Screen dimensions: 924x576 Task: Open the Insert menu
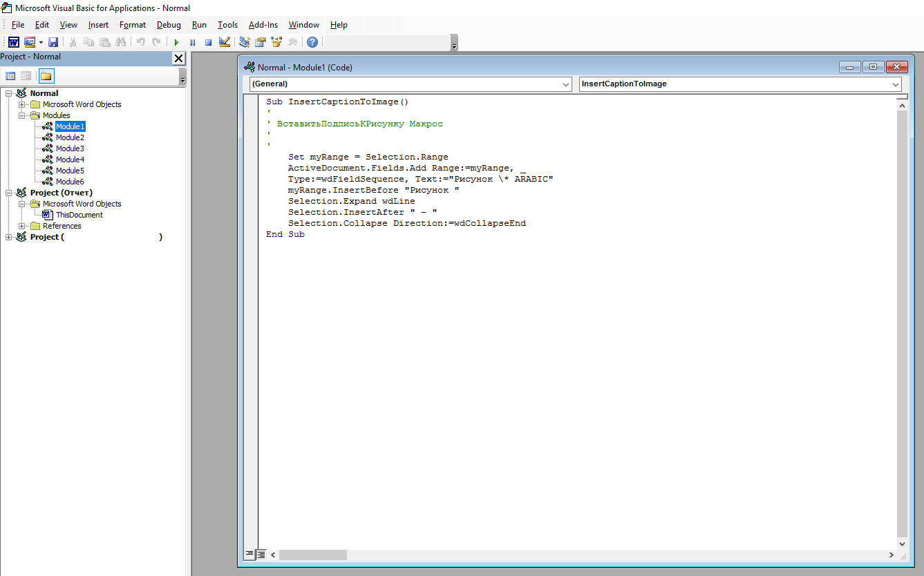pos(98,25)
